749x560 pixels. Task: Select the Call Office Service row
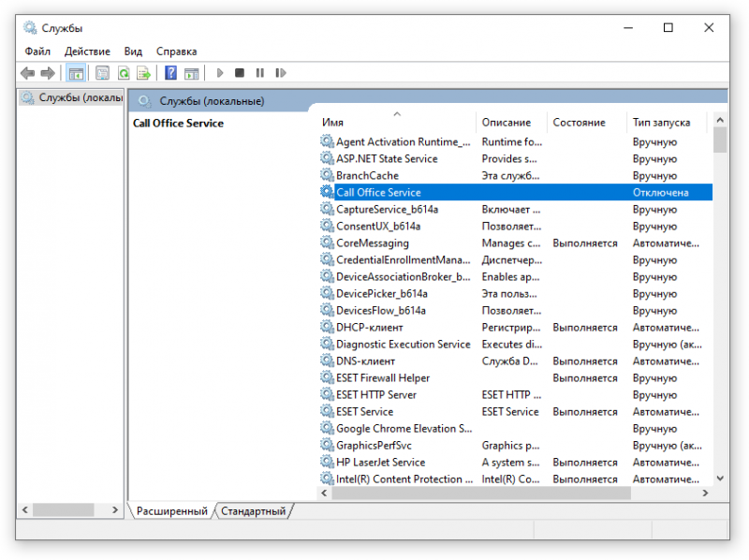pyautogui.click(x=516, y=193)
